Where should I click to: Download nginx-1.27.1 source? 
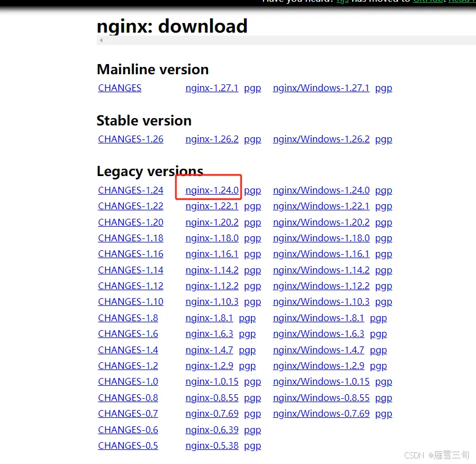212,88
